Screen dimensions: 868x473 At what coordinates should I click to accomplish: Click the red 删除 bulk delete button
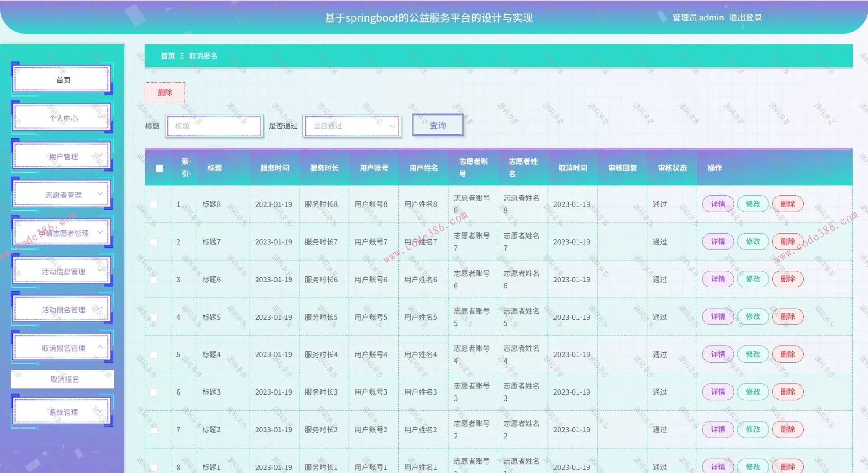165,92
